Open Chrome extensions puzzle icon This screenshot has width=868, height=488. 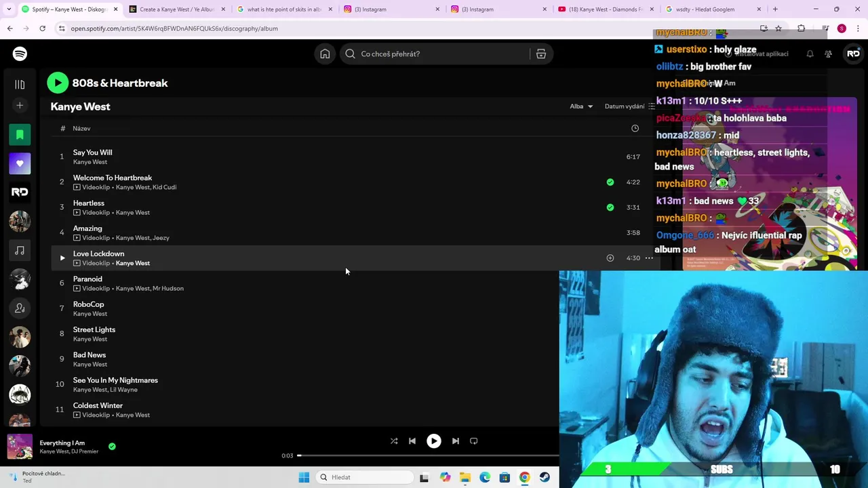click(x=802, y=28)
